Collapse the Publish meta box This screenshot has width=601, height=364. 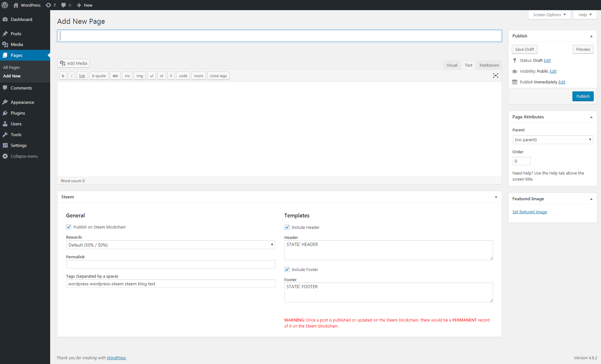click(x=591, y=36)
